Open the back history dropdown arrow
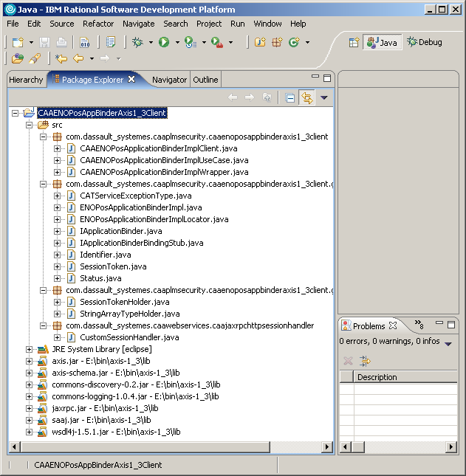 pyautogui.click(x=92, y=58)
